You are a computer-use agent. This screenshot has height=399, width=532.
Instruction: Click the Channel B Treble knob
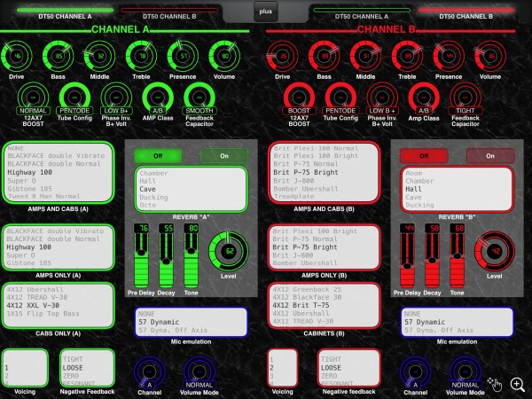pos(407,56)
